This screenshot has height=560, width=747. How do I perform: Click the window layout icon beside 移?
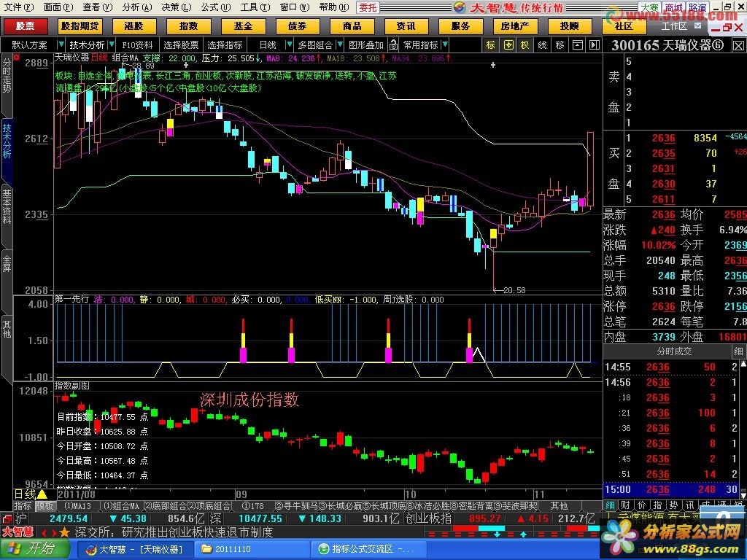coord(578,45)
